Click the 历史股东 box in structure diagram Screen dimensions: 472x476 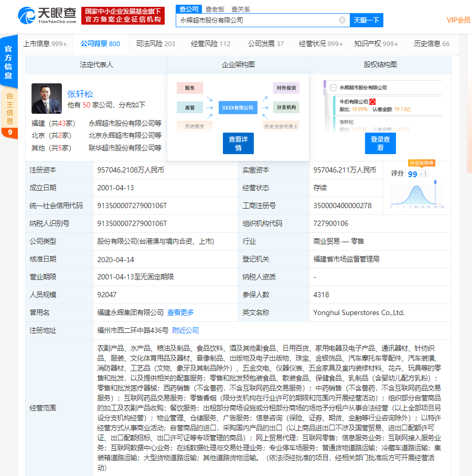point(195,126)
